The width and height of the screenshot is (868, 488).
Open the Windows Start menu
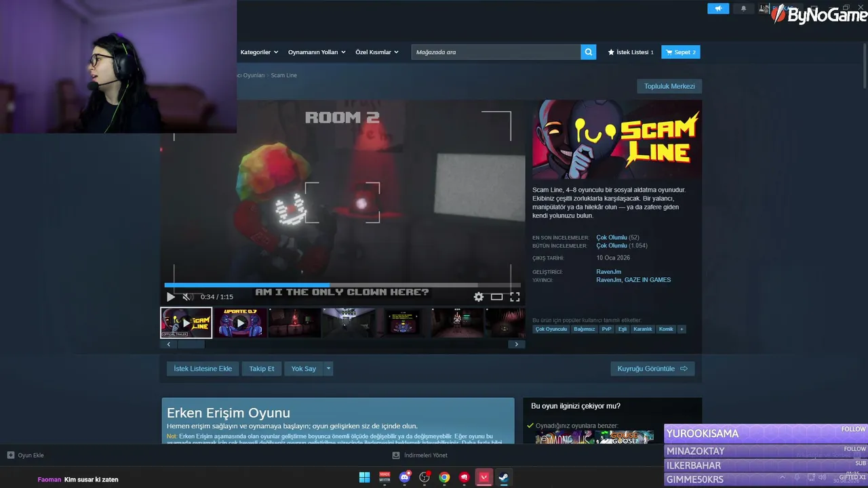pyautogui.click(x=365, y=477)
